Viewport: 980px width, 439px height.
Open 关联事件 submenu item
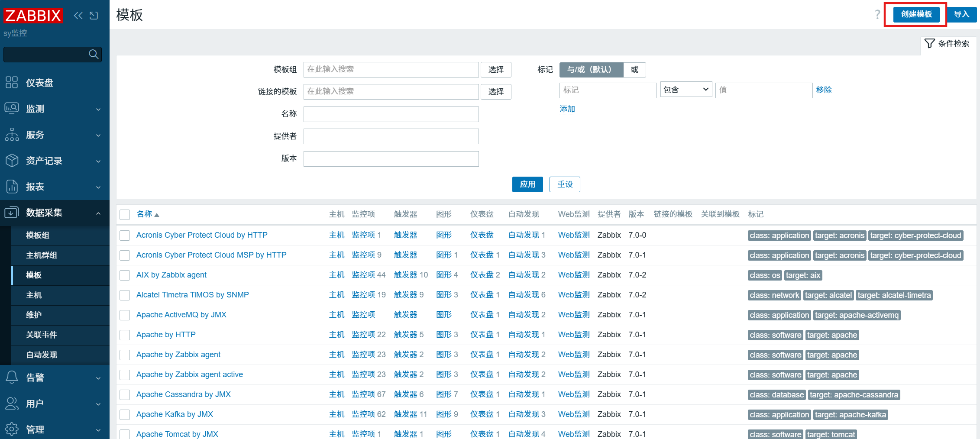point(60,335)
